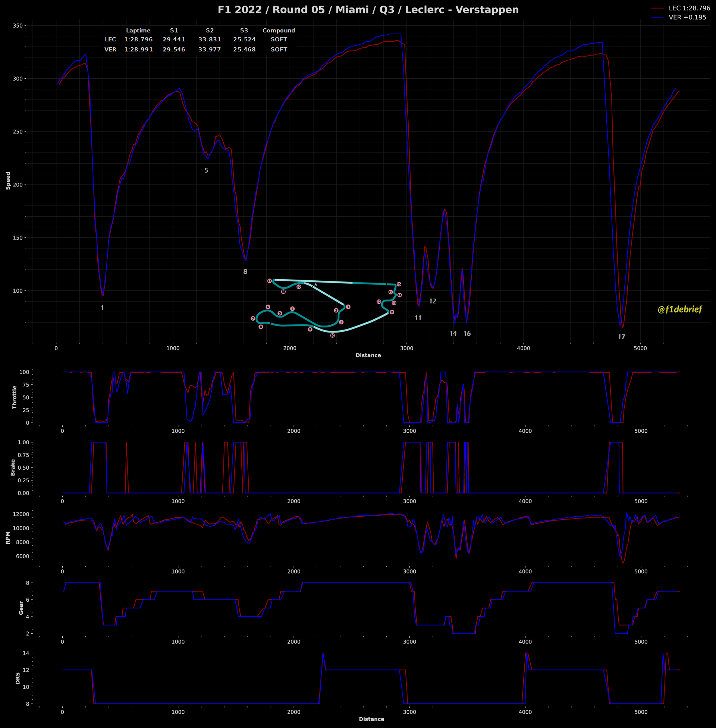Click turn 10 marker on track map

[x=332, y=335]
